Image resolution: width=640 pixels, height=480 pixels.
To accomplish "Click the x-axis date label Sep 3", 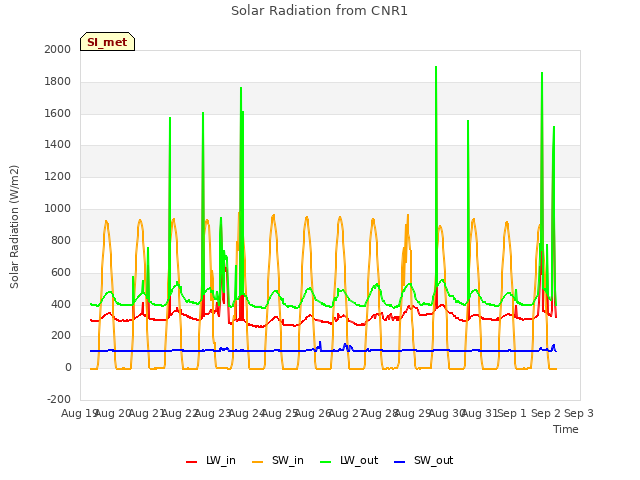I will (x=579, y=413).
